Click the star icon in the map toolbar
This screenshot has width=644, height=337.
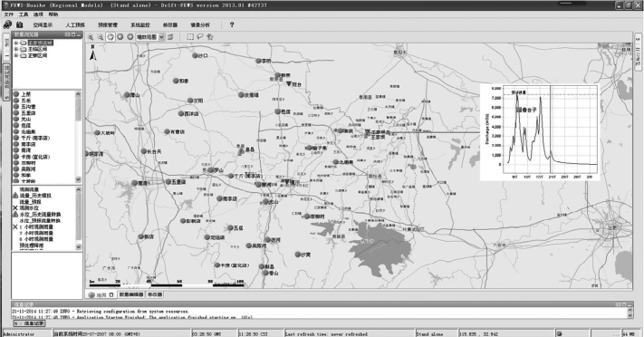click(x=210, y=37)
